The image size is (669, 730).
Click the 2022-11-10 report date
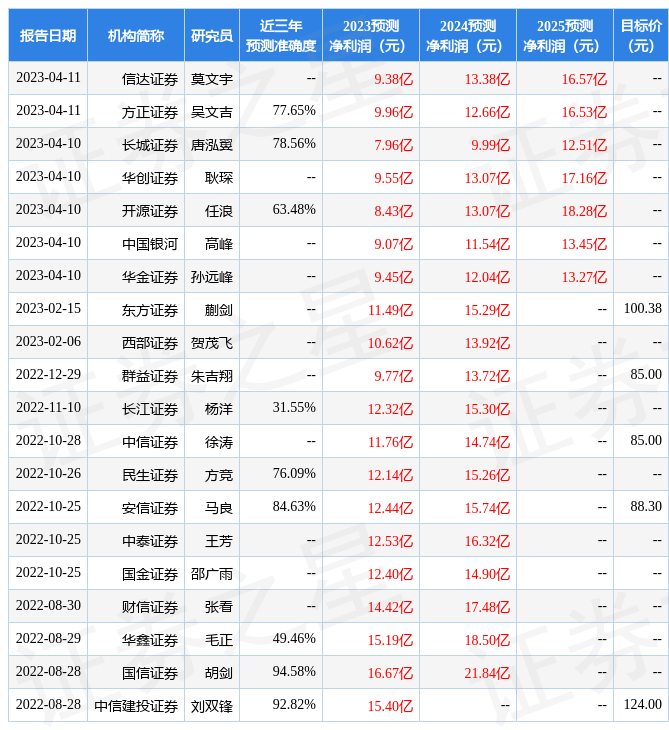click(x=48, y=407)
